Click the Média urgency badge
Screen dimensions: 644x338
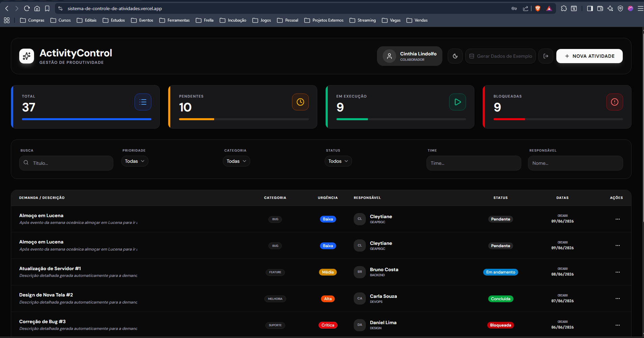pyautogui.click(x=328, y=272)
